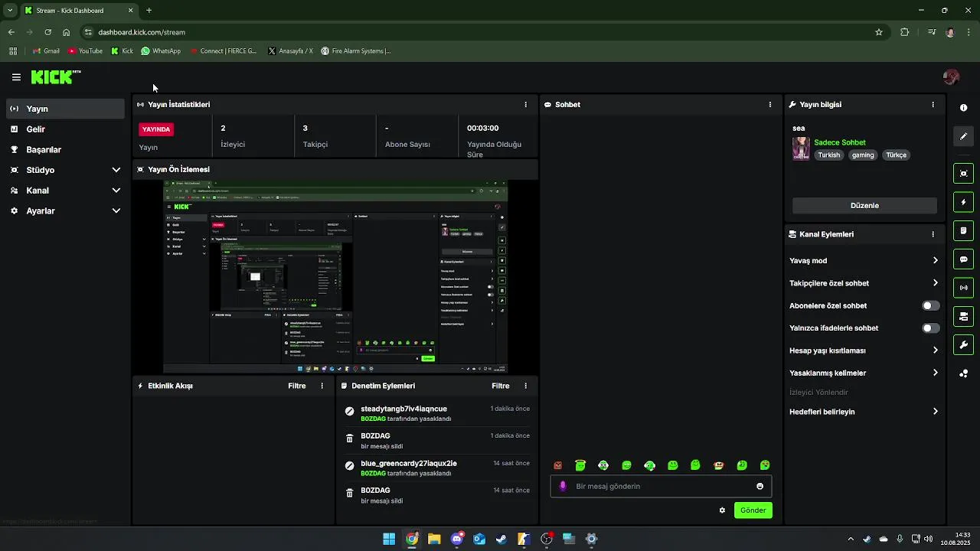Open Kanal Eylemleri three-dot options
This screenshot has width=980, height=551.
pyautogui.click(x=933, y=235)
